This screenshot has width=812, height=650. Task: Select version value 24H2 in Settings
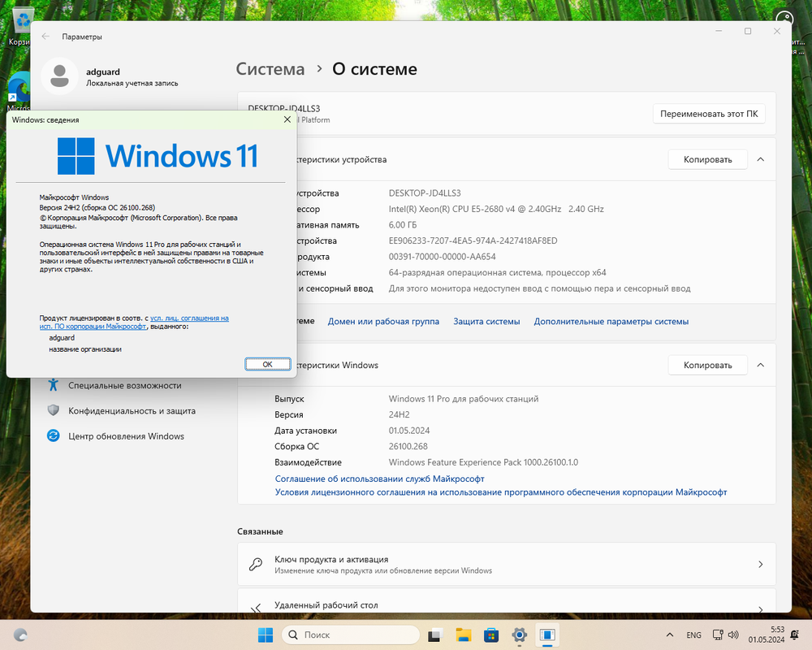400,414
